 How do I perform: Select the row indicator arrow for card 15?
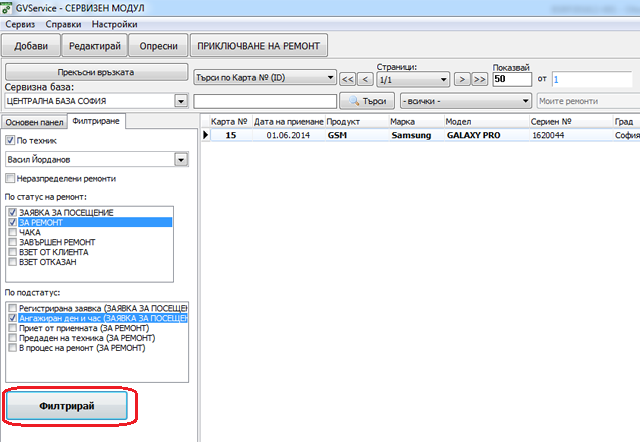[x=206, y=135]
